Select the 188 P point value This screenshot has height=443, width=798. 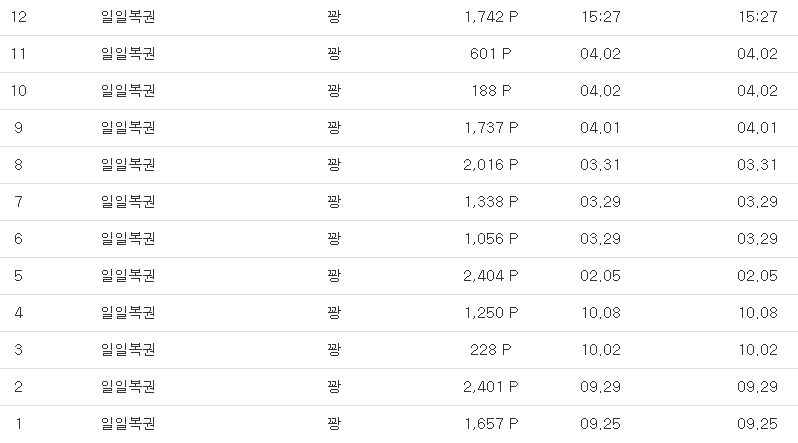(491, 91)
